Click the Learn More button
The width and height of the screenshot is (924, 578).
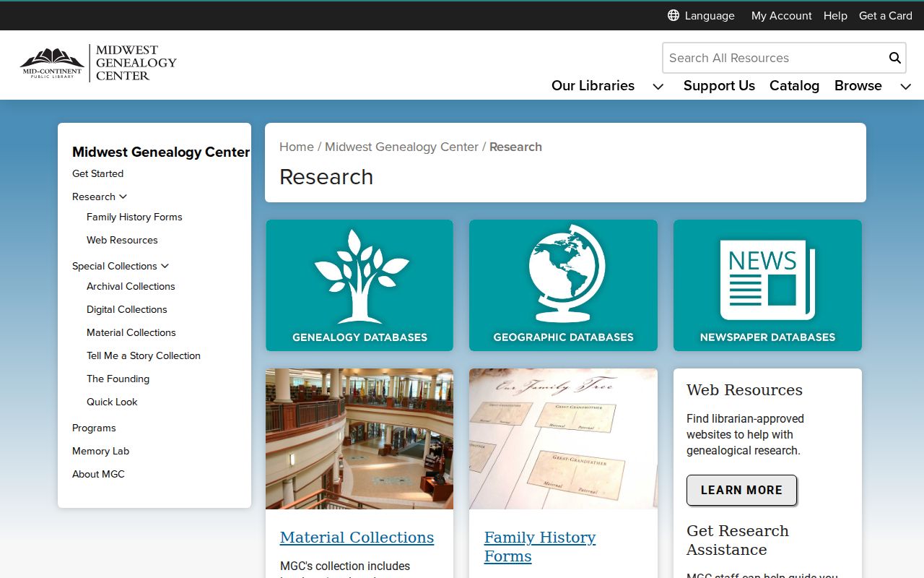coord(741,490)
